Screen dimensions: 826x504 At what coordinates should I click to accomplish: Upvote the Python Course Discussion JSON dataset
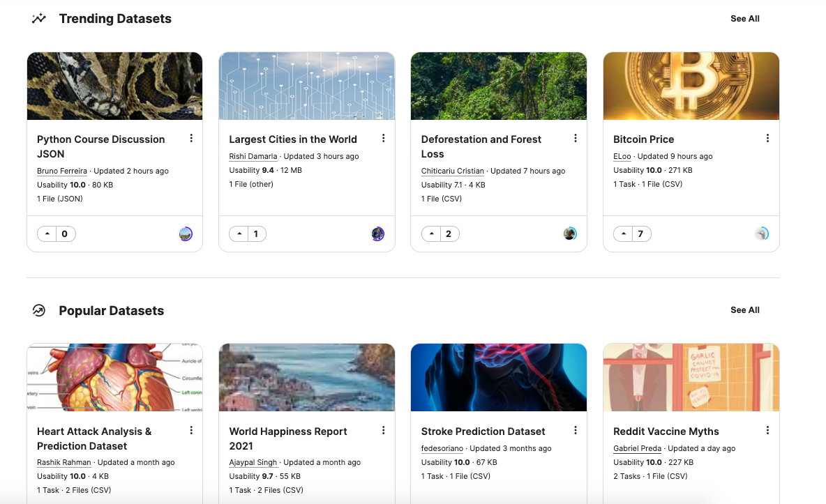coord(47,234)
